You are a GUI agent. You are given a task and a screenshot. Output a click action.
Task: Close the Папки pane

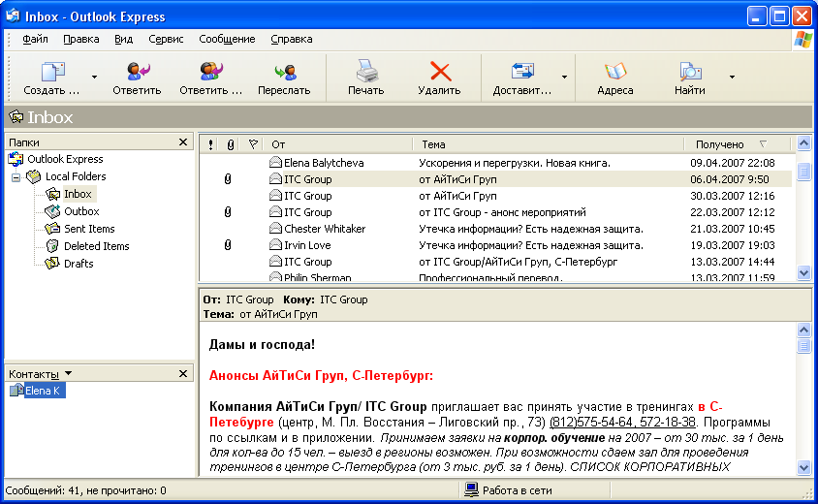(183, 142)
